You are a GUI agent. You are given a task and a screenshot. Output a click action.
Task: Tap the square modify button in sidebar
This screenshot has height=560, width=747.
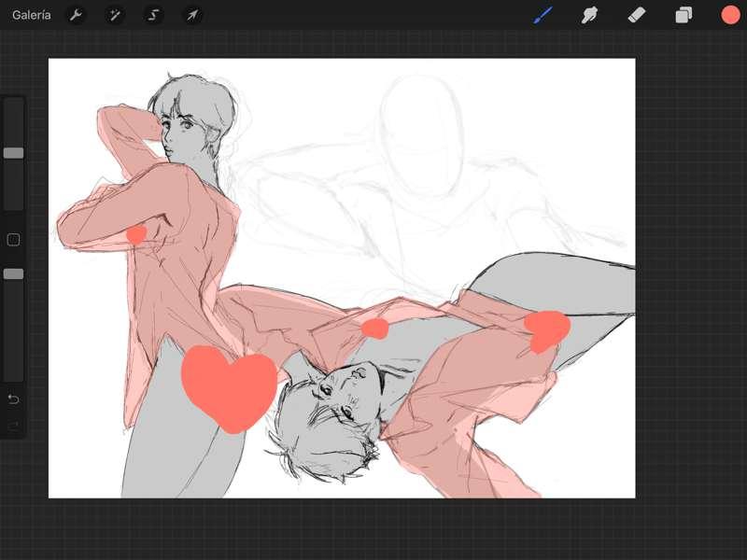[x=13, y=240]
